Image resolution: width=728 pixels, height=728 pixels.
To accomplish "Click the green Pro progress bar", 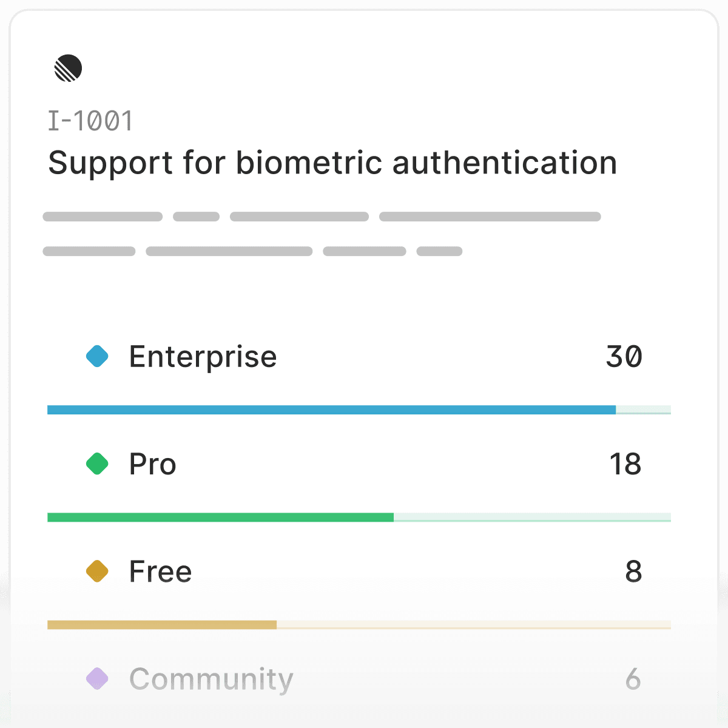I will [x=359, y=517].
